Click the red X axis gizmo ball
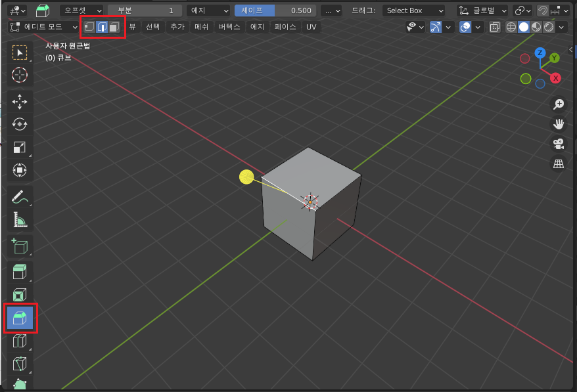Viewport: 577px width, 392px height. click(556, 78)
